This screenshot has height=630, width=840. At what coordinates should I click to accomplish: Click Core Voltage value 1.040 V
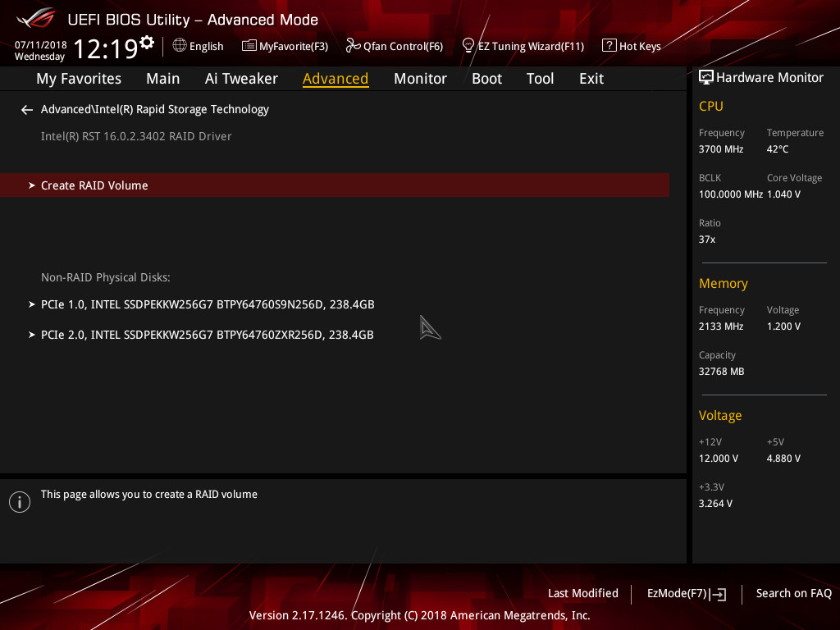pyautogui.click(x=783, y=194)
